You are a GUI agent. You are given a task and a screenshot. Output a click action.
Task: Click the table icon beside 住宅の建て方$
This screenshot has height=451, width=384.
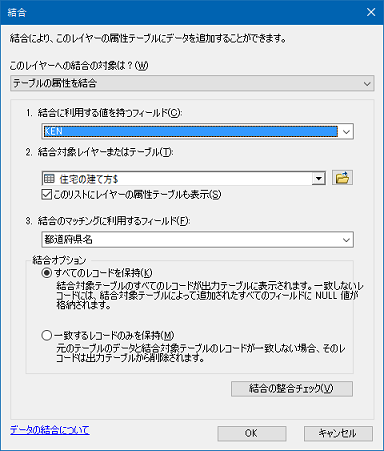49,179
